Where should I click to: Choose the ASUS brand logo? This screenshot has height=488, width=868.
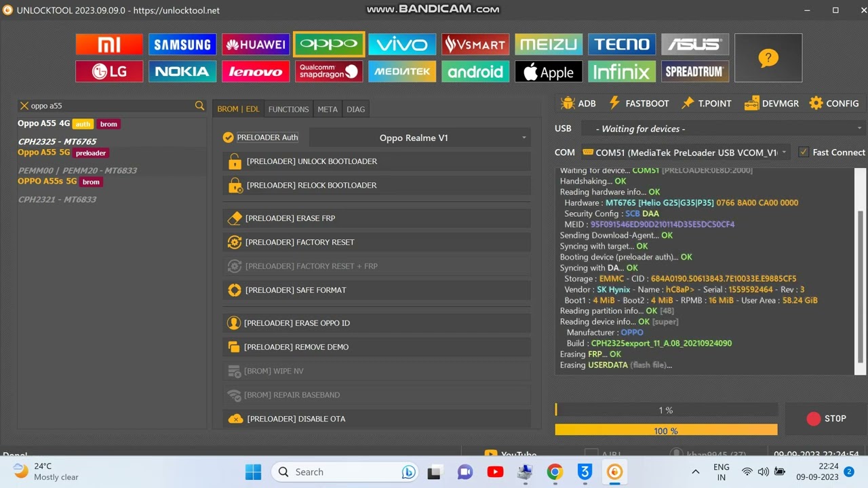pyautogui.click(x=695, y=45)
